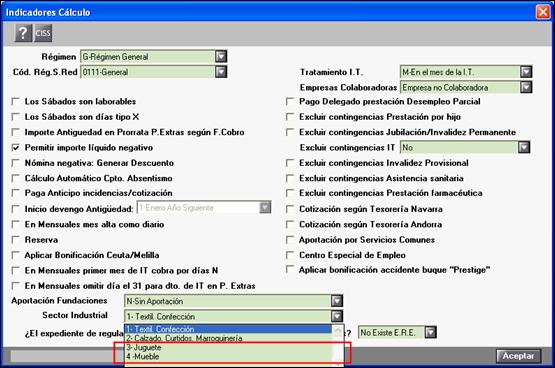The height and width of the screenshot is (368, 555).
Task: Open the help question mark icon
Action: [23, 33]
